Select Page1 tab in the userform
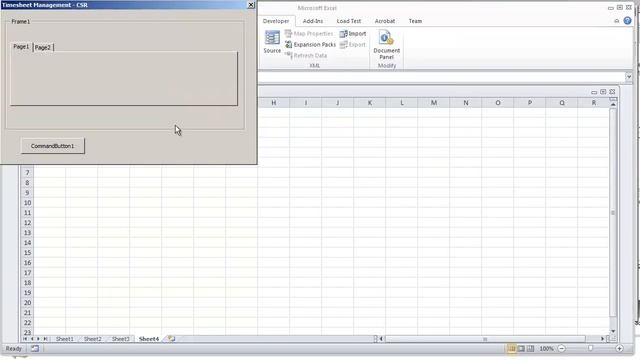The width and height of the screenshot is (640, 360). pos(21,47)
